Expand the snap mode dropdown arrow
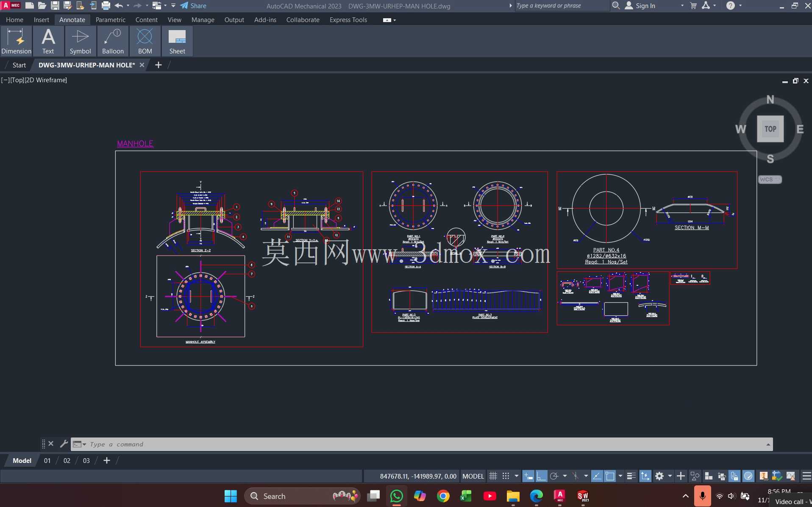Viewport: 812px width, 507px height. tap(517, 476)
